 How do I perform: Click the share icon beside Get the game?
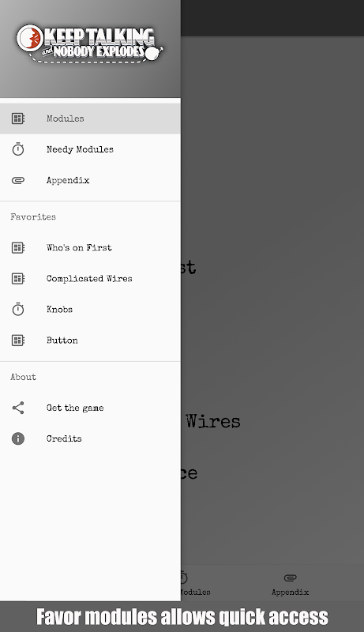point(17,408)
